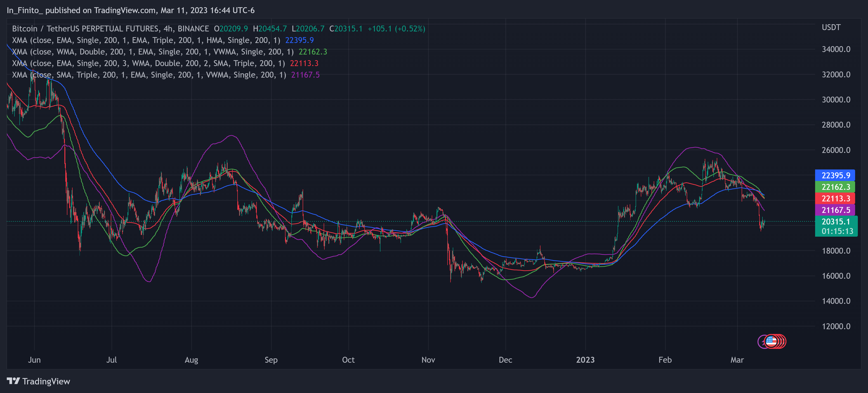The height and width of the screenshot is (393, 868).
Task: Click the 16000.0 price axis label
Action: (836, 276)
